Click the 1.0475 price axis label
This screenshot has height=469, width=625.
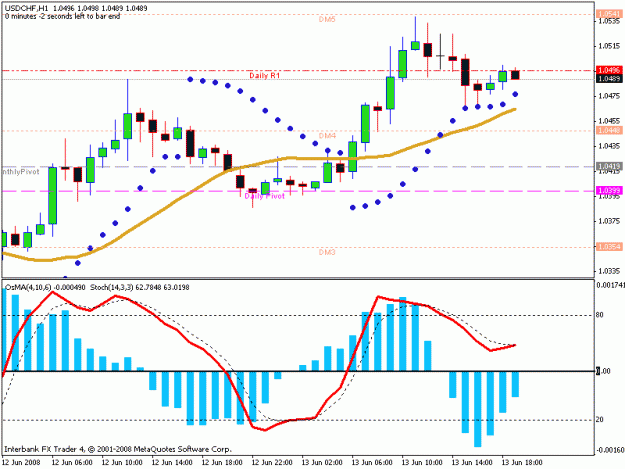click(609, 96)
